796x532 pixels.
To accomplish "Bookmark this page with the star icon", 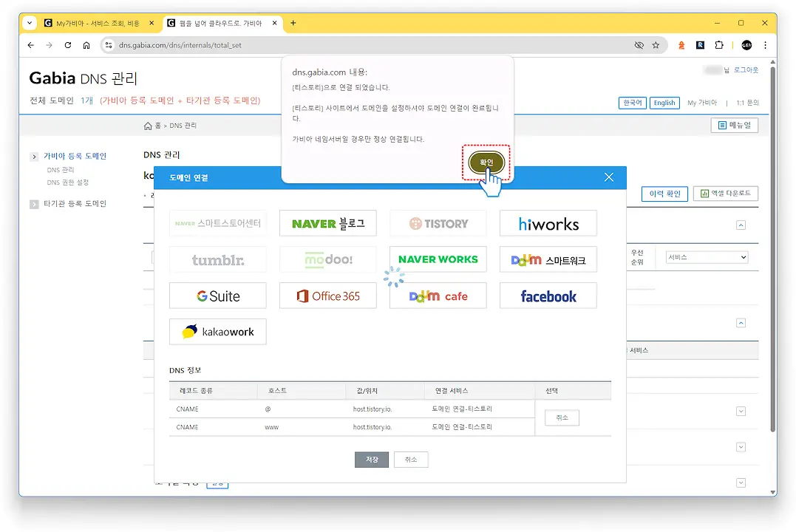I will coord(656,45).
